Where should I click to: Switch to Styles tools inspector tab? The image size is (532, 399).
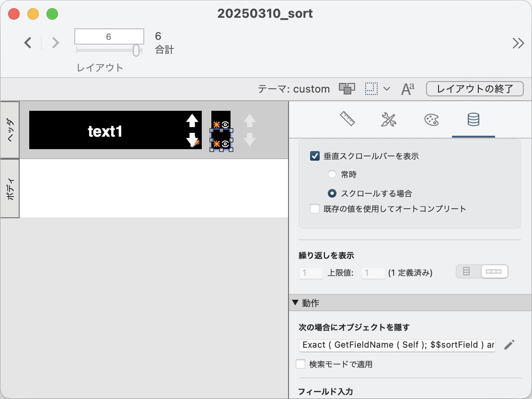click(x=389, y=119)
